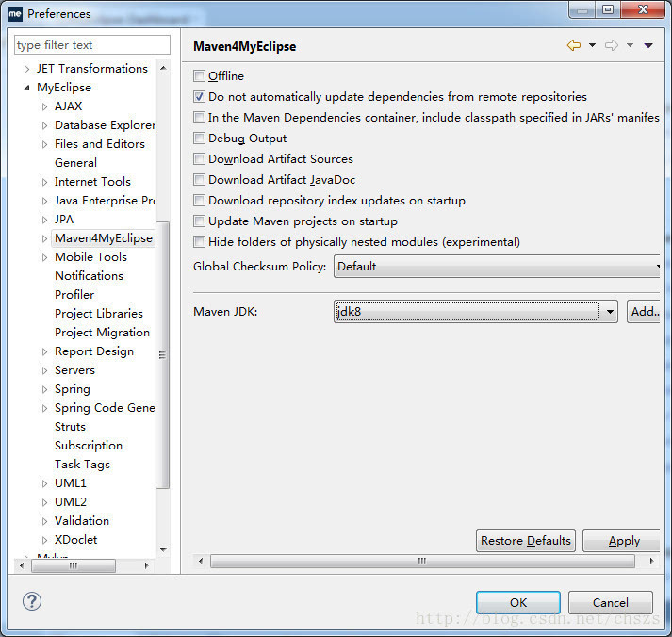Expand the XDoclet node arrow
672x637 pixels.
[44, 540]
